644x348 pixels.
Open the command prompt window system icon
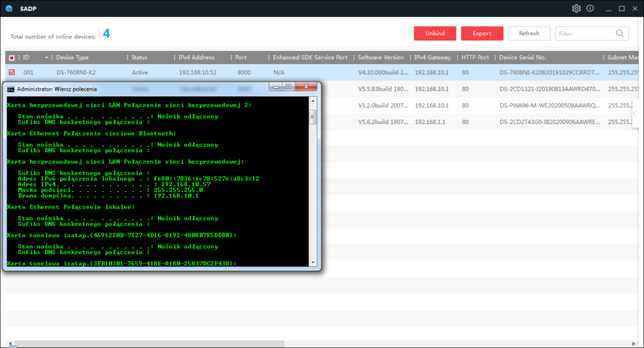pyautogui.click(x=11, y=89)
